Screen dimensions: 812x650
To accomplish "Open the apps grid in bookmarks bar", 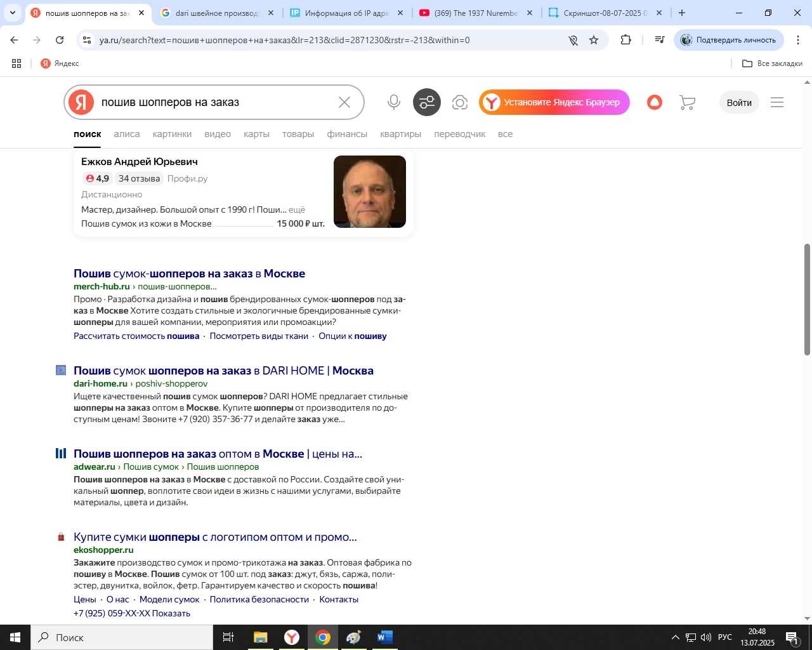I will pyautogui.click(x=16, y=63).
